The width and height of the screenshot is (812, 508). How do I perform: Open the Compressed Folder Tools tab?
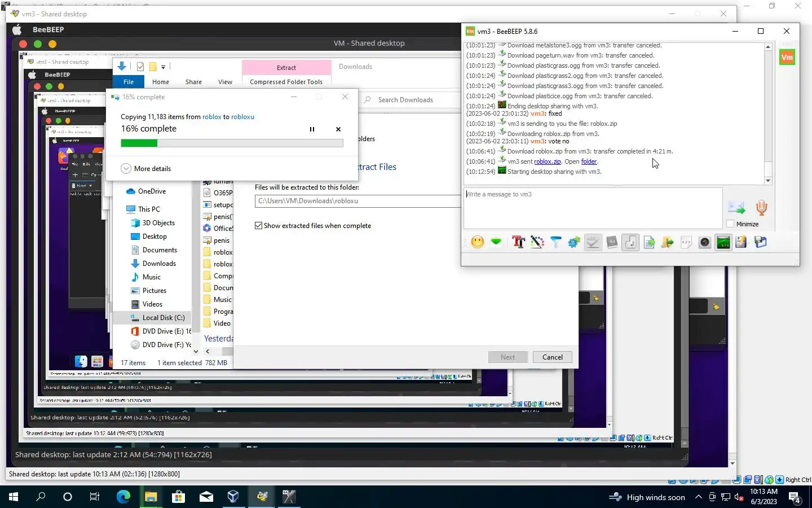pos(286,82)
